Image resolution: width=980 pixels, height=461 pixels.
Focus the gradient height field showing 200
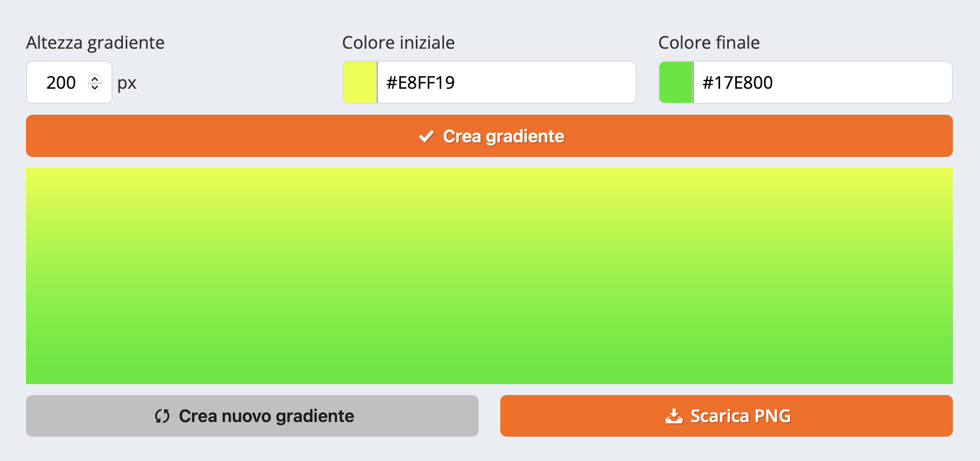(x=61, y=82)
